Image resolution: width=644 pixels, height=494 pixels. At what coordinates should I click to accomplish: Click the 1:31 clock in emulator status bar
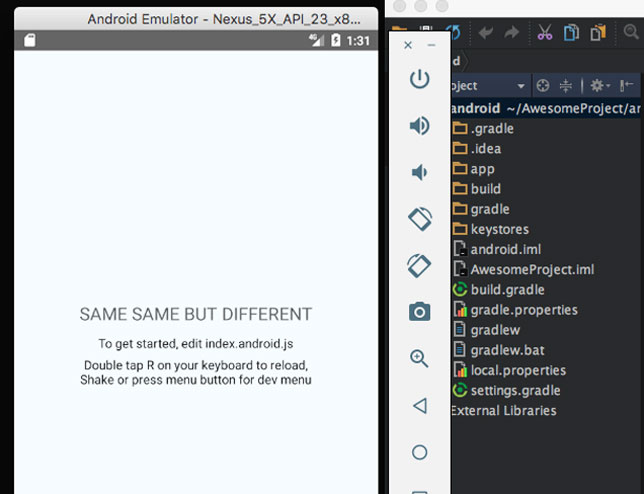(358, 41)
